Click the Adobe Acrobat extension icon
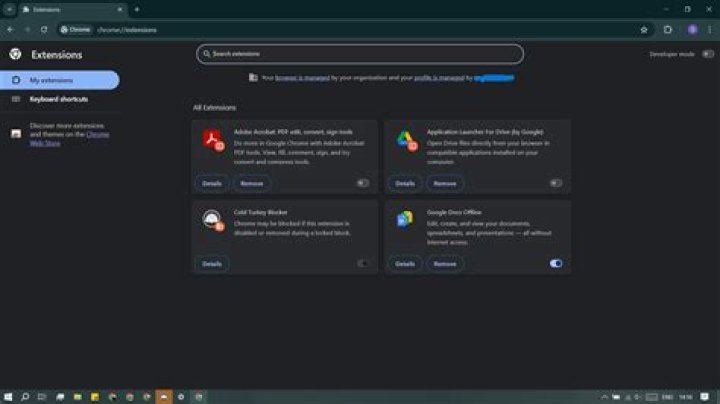Viewport: 720px width, 404px height. point(214,140)
